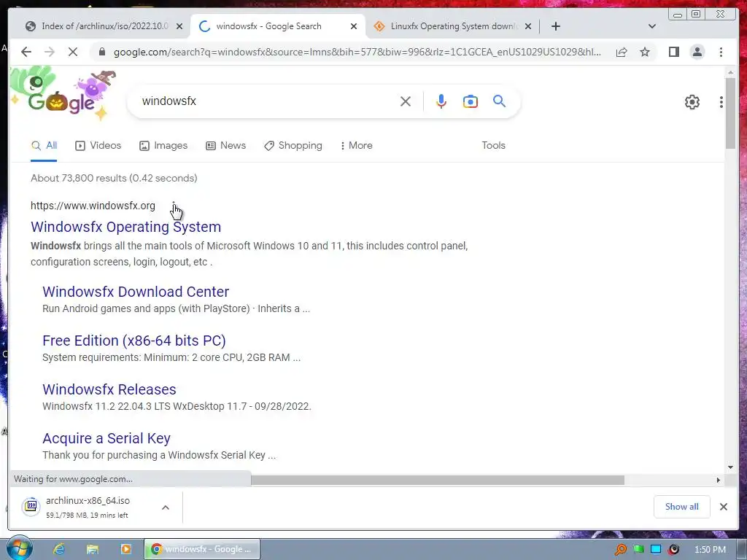The width and height of the screenshot is (747, 560).
Task: Open the Tools search options
Action: 494,145
